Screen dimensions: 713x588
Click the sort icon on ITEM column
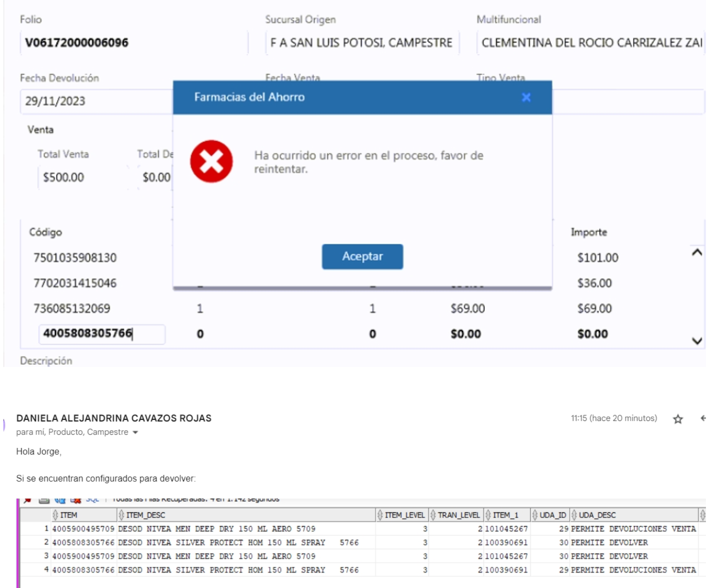tap(55, 515)
